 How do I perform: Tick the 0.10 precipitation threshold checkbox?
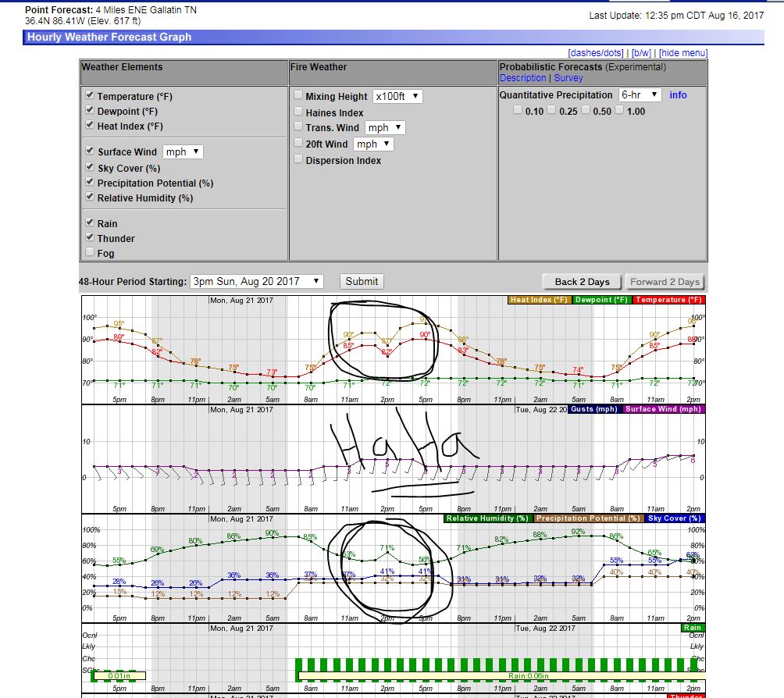coord(517,111)
